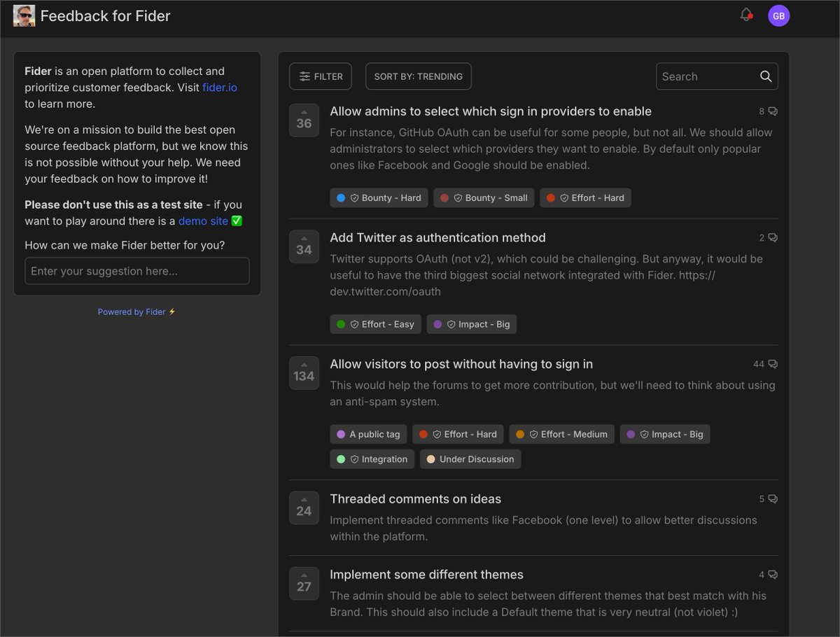Visit the fider.io link

click(x=220, y=87)
